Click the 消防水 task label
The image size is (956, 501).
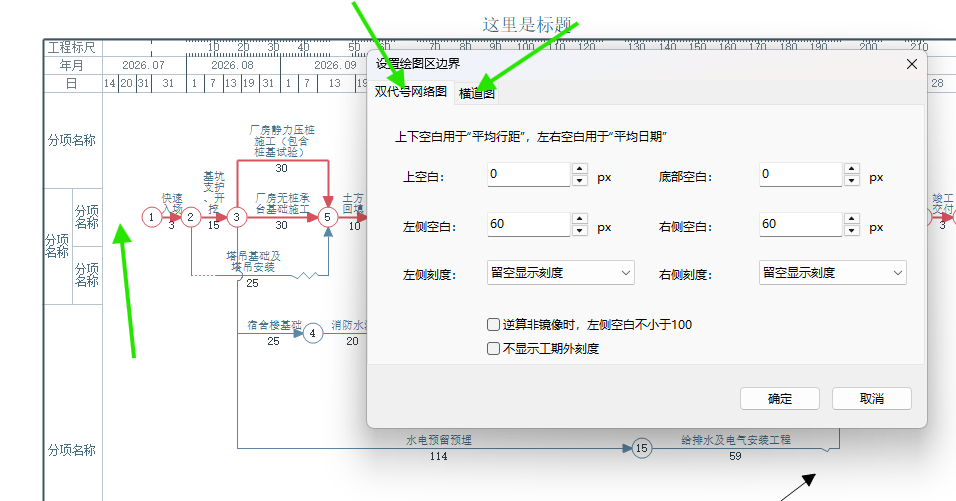[x=349, y=325]
